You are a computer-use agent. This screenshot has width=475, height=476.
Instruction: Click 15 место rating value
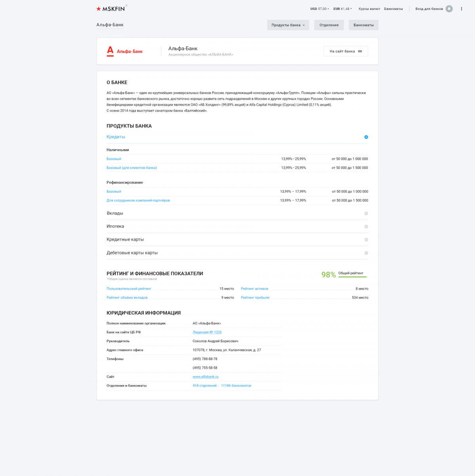click(227, 289)
